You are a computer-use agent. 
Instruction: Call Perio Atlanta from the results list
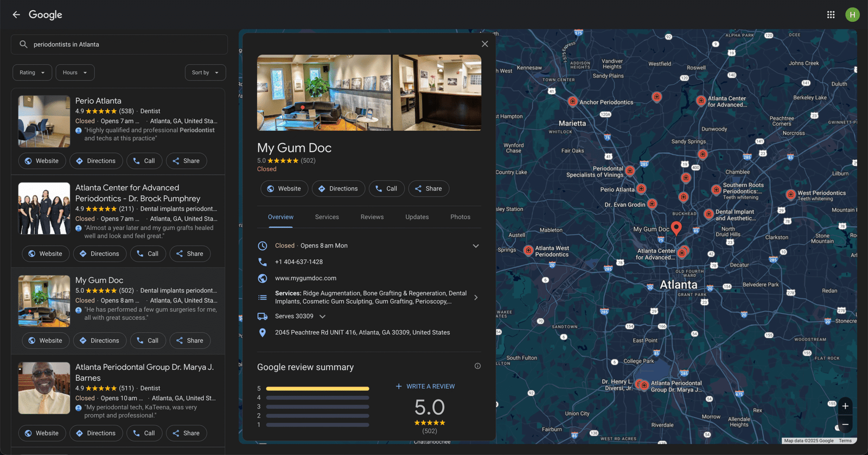(x=144, y=161)
